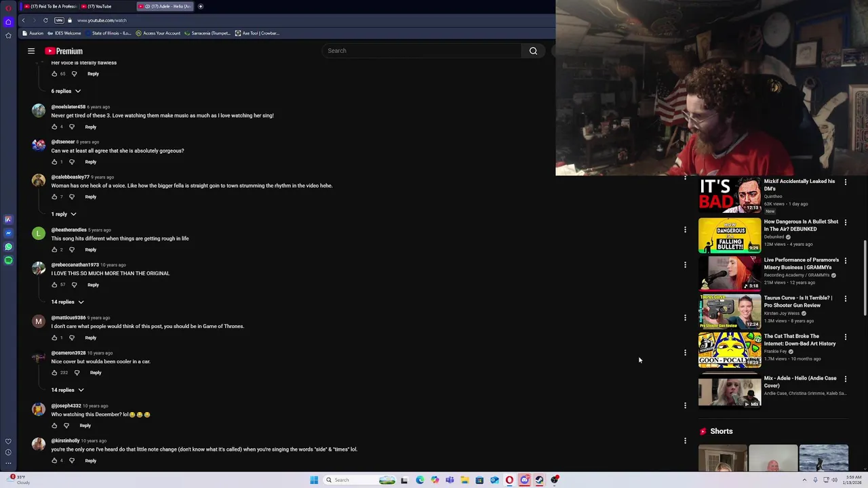
Task: Reload the page in the browser
Action: [x=45, y=20]
